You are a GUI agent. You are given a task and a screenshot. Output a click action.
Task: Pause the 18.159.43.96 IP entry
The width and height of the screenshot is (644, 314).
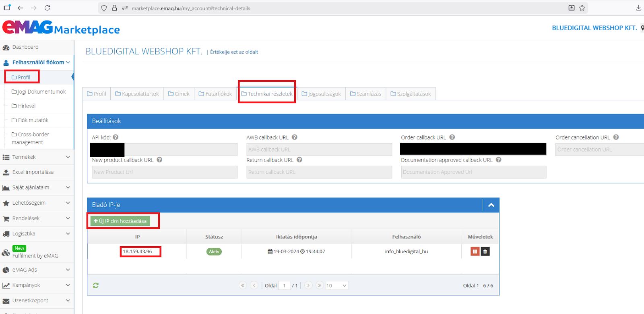click(x=475, y=252)
